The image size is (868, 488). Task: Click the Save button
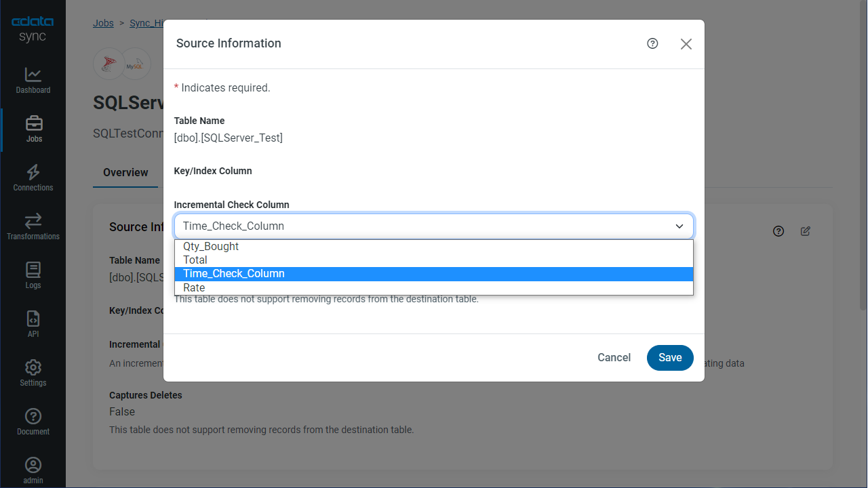coord(669,358)
